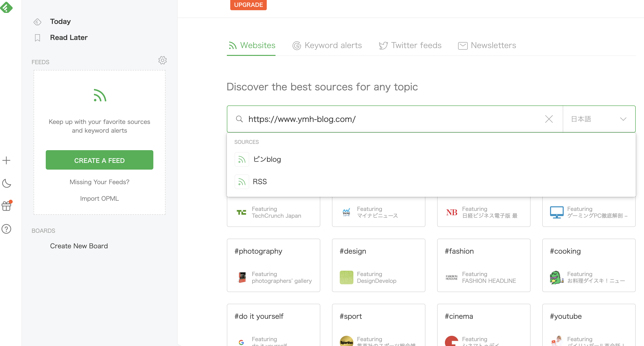644x346 pixels.
Task: Toggle night mode with the moon icon
Action: [7, 183]
